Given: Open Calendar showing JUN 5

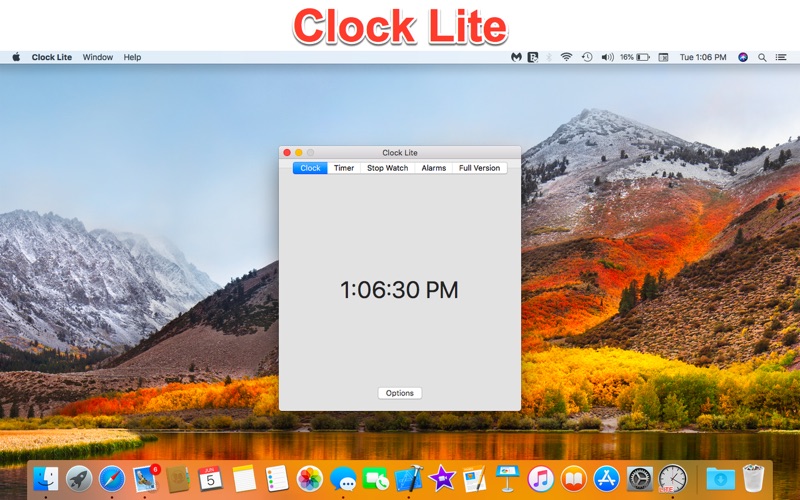Looking at the screenshot, I should 210,479.
